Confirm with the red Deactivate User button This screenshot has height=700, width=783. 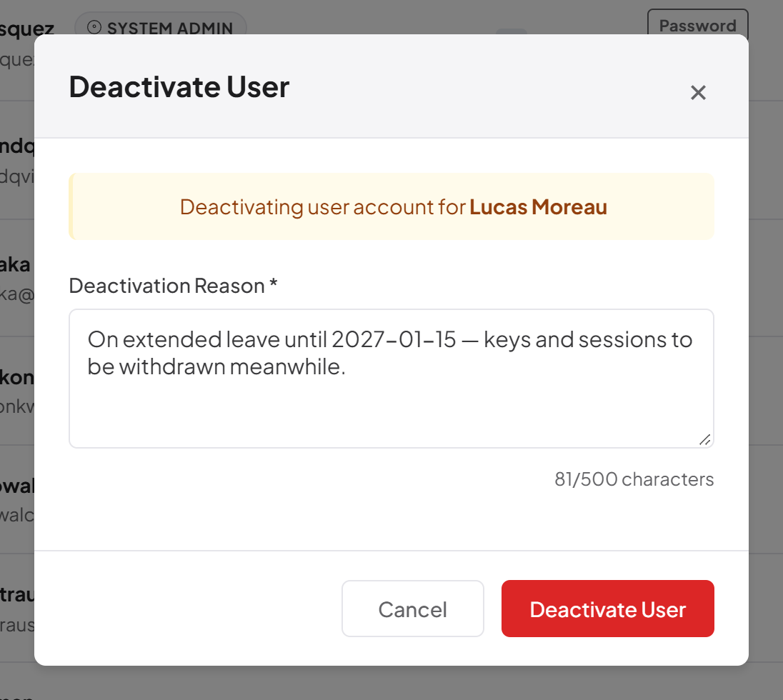pyautogui.click(x=608, y=608)
